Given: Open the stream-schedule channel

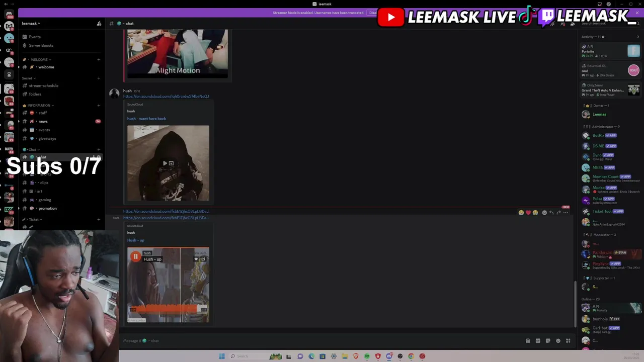Looking at the screenshot, I should point(62,85).
